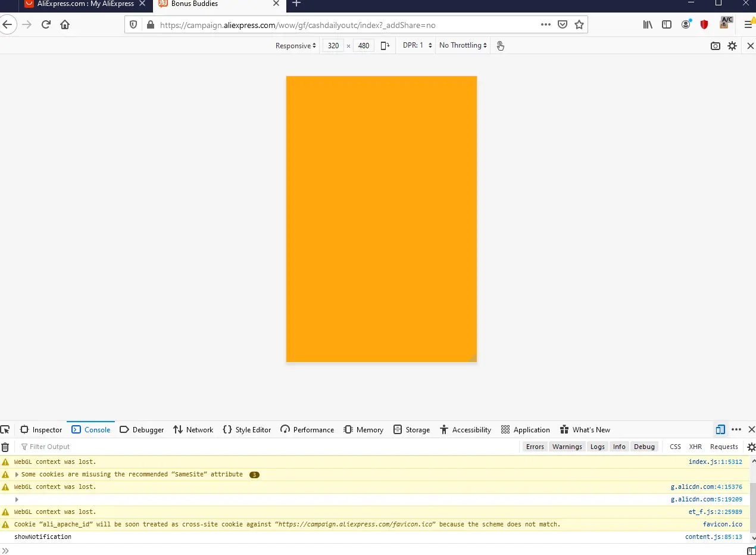Image resolution: width=756 pixels, height=555 pixels.
Task: Open the page actions three-dot menu
Action: tap(545, 25)
